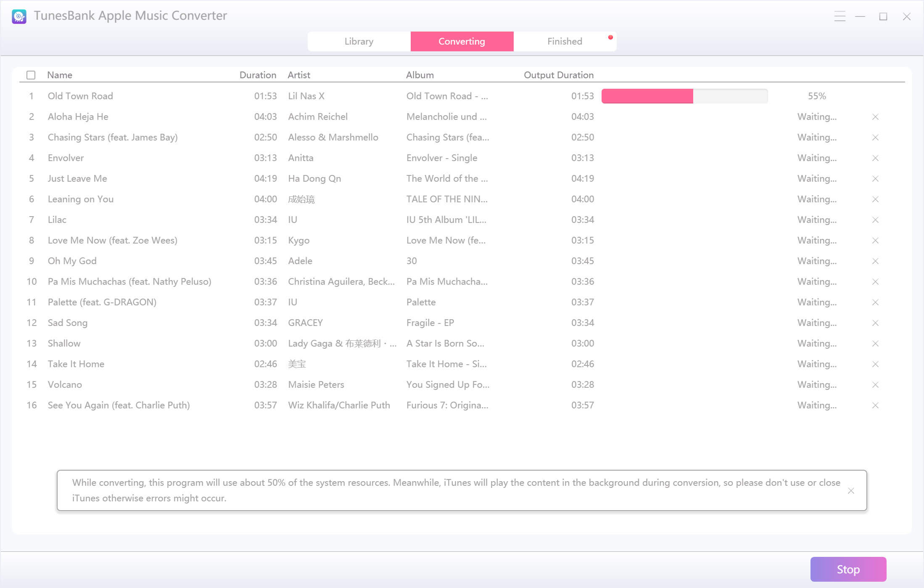Click the Shallow song title
The image size is (924, 588).
click(64, 343)
